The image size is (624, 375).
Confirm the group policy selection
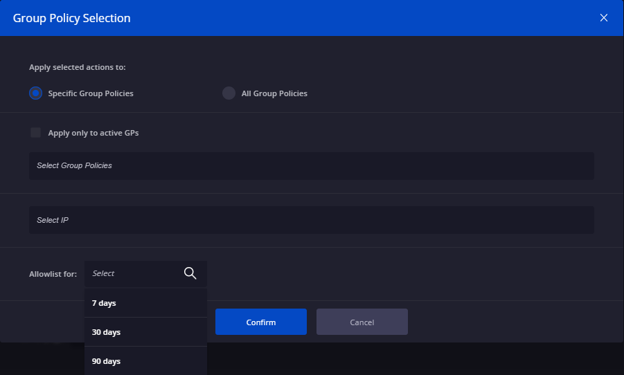click(261, 322)
